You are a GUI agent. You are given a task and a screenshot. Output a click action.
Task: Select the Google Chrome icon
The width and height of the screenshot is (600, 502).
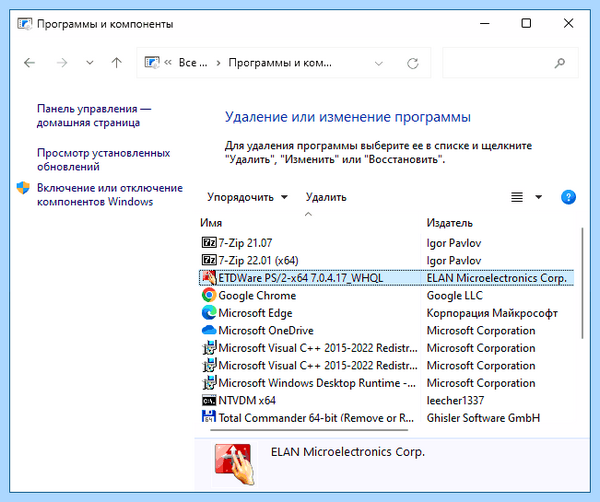[x=209, y=295]
